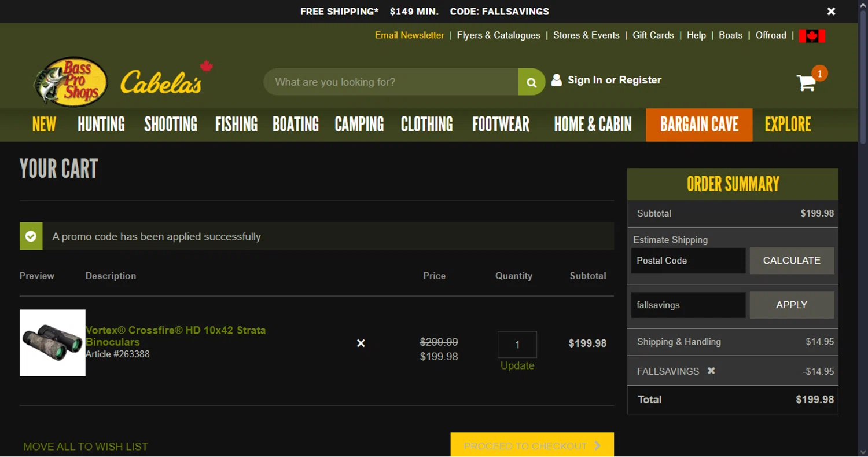Click the Canadian flag country selector
Image resolution: width=868 pixels, height=457 pixels.
(x=812, y=36)
